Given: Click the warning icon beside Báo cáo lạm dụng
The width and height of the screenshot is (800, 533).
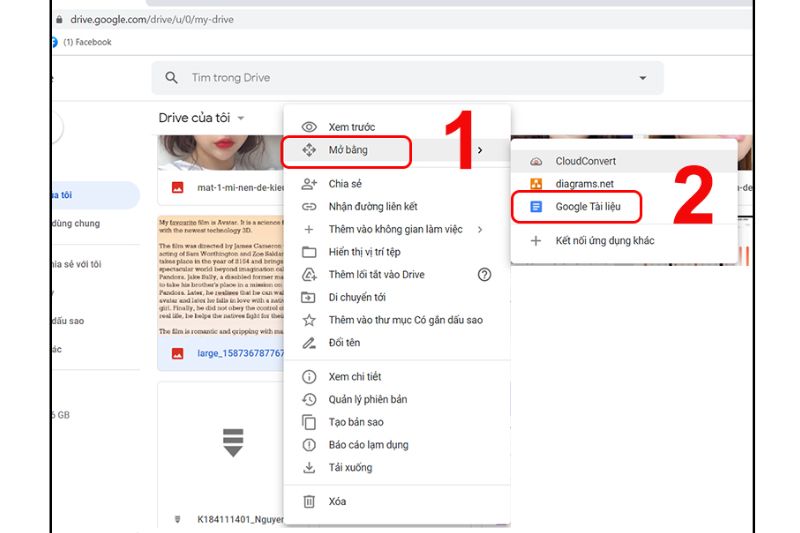Looking at the screenshot, I should [x=309, y=445].
